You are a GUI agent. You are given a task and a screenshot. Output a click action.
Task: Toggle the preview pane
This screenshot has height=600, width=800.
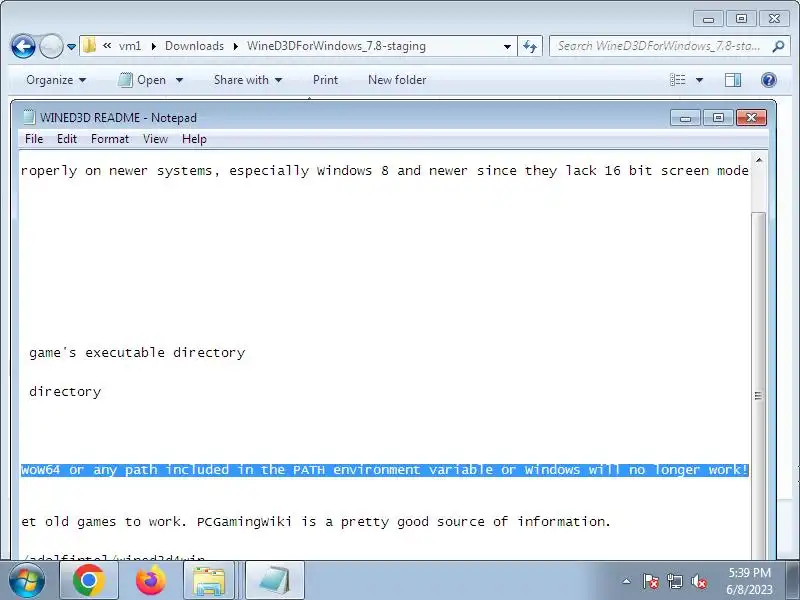[733, 80]
